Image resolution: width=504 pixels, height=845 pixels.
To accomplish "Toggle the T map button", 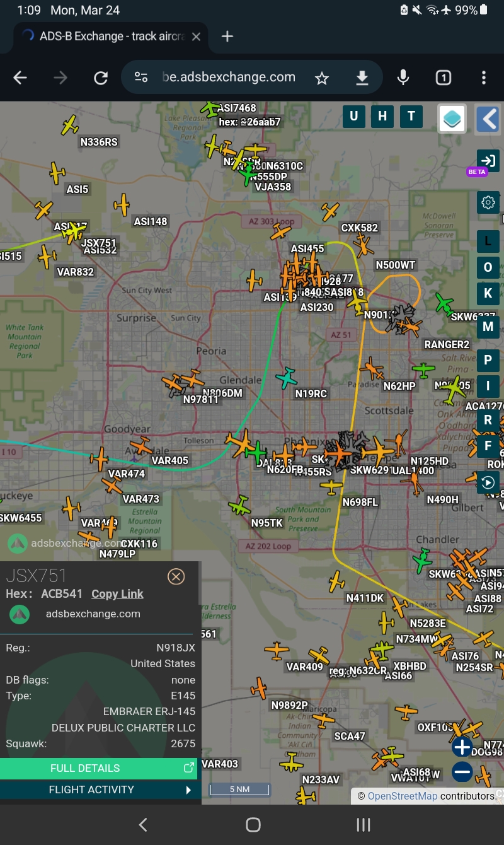I will pos(411,116).
